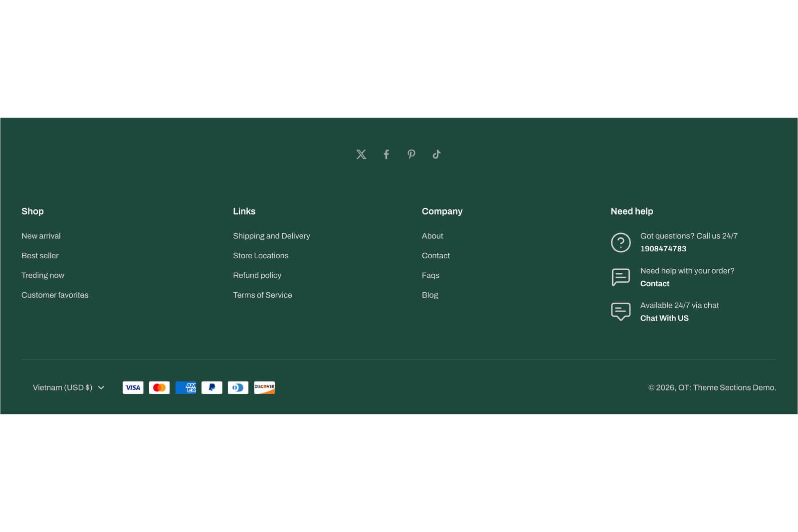This screenshot has height=532, width=798.
Task: Open the Faqs page
Action: tap(430, 275)
